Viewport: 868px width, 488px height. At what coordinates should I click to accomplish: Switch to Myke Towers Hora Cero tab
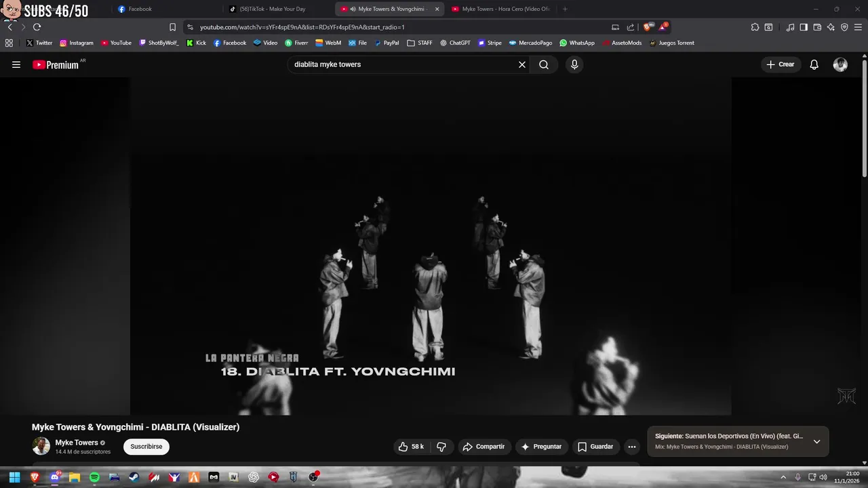tap(500, 9)
